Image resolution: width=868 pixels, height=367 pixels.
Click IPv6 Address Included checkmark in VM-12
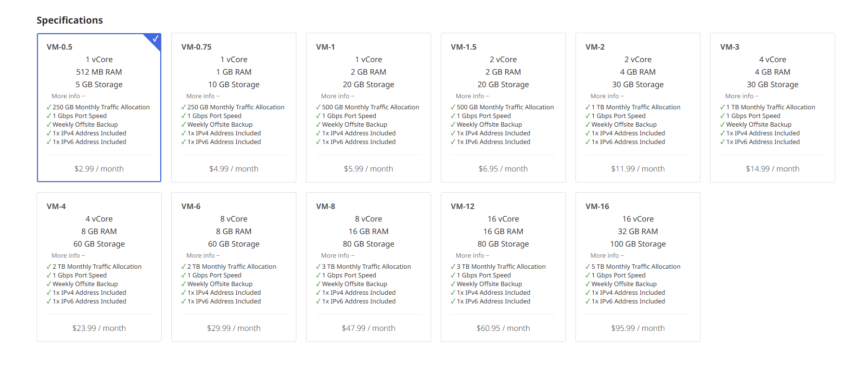(453, 301)
